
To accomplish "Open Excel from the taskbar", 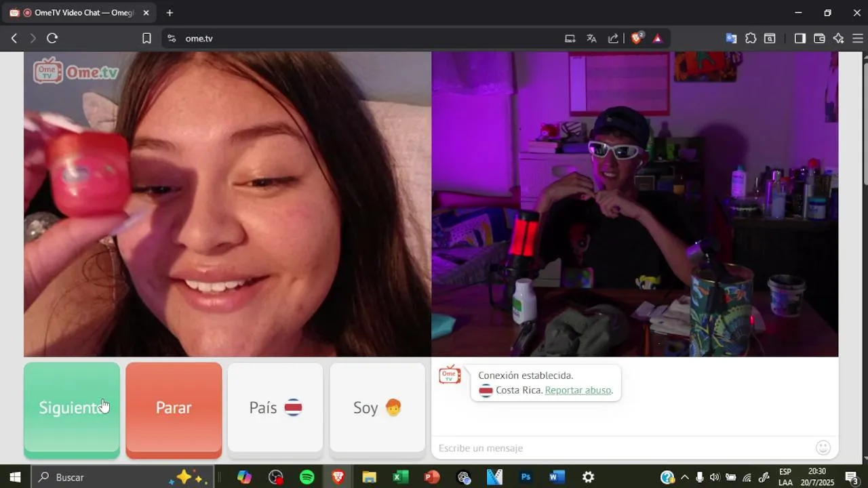I will point(401,477).
